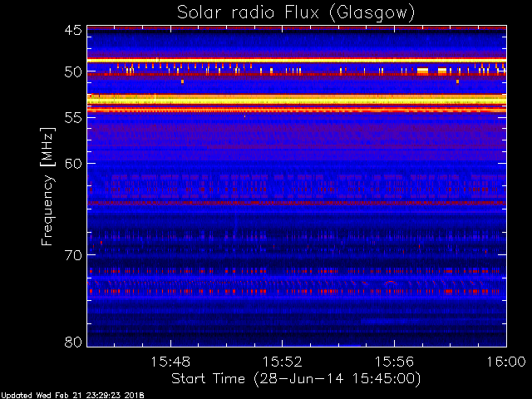Click the '15:56' time tick label
This screenshot has width=532, height=399.
(x=394, y=362)
